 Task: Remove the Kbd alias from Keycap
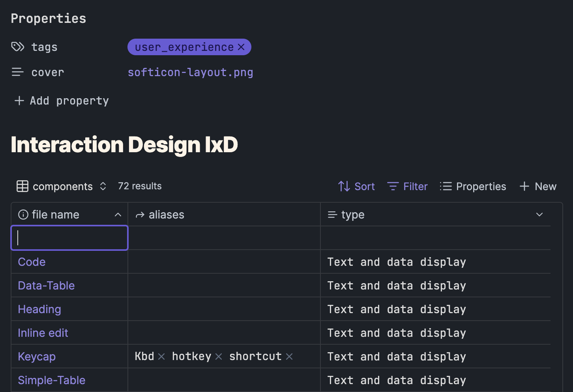(161, 357)
